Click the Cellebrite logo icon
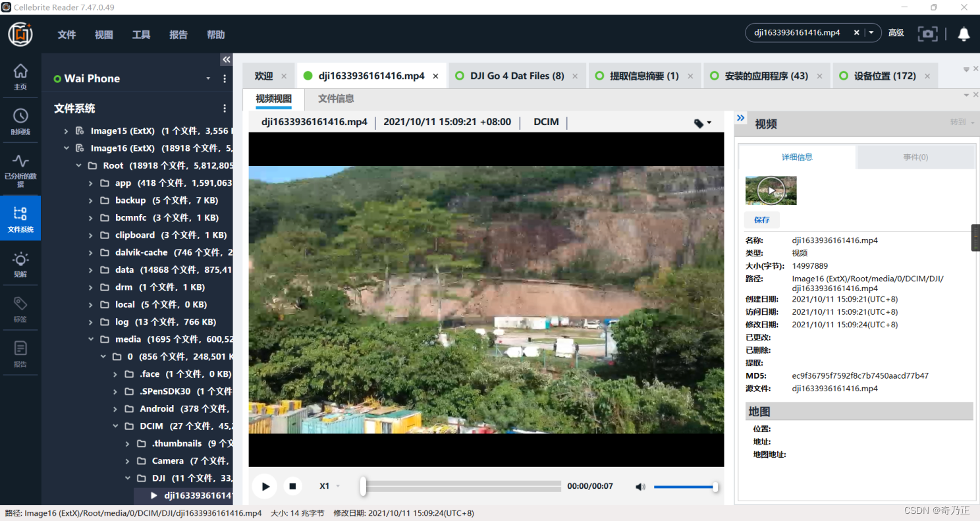This screenshot has height=521, width=980. click(20, 34)
